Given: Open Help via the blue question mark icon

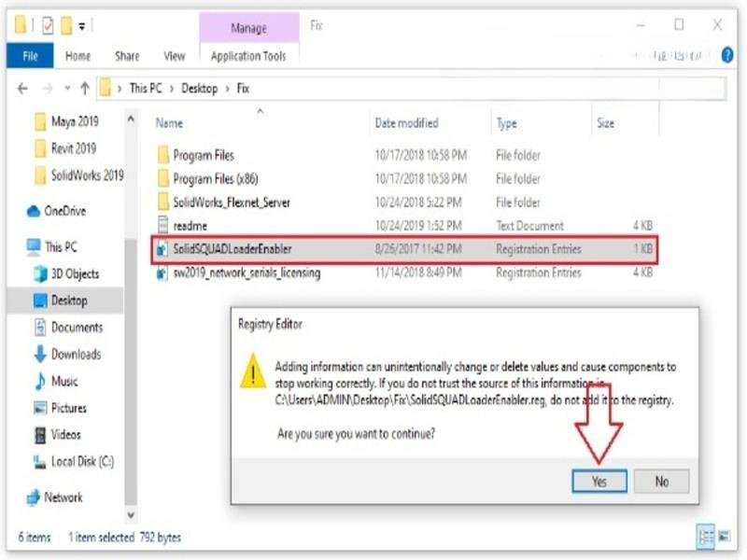Looking at the screenshot, I should pyautogui.click(x=727, y=55).
